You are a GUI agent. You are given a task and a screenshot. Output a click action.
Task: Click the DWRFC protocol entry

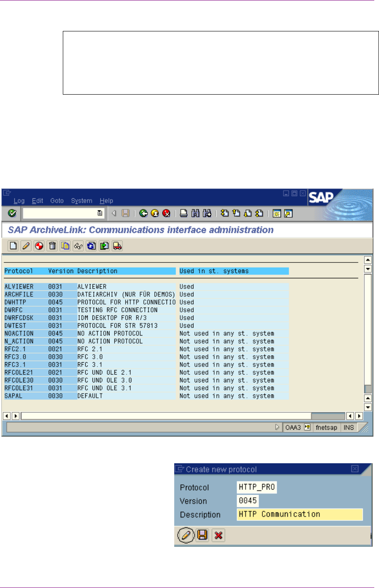pos(14,310)
